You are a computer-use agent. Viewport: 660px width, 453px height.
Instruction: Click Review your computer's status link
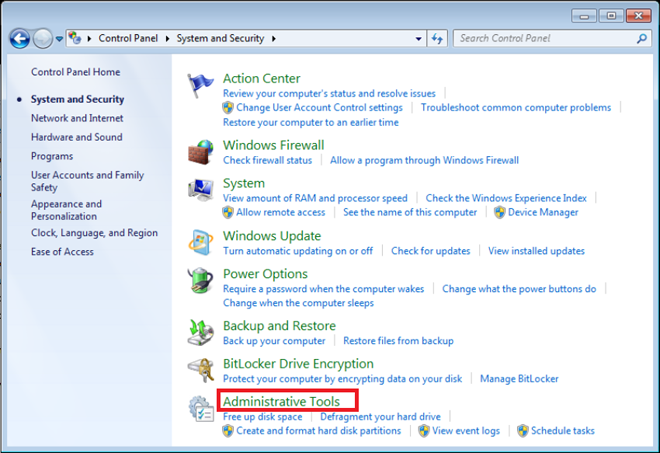point(329,93)
